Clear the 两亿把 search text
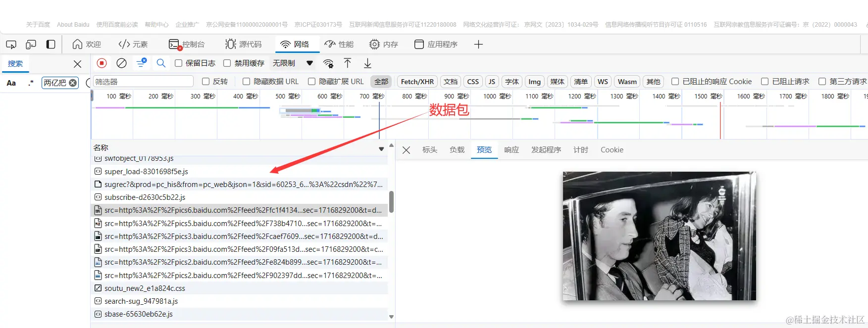 [x=73, y=83]
